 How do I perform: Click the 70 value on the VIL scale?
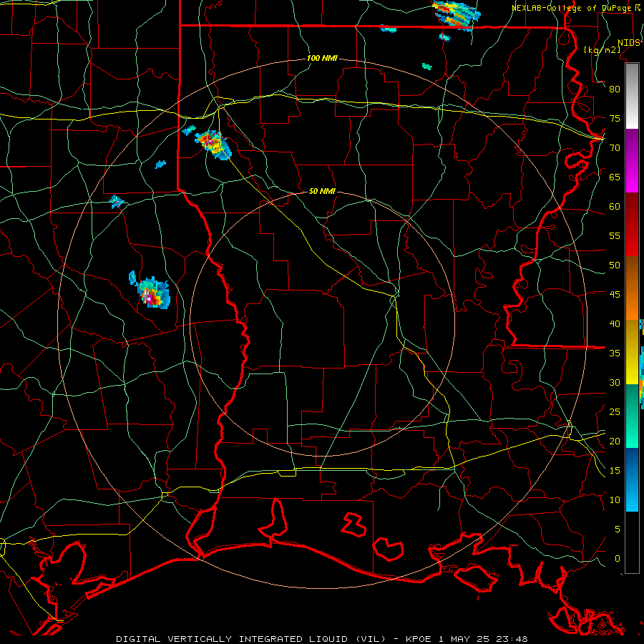(615, 148)
